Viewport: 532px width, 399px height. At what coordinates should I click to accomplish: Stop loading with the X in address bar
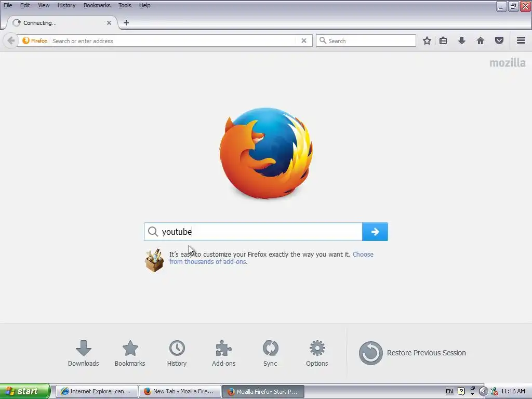(303, 41)
